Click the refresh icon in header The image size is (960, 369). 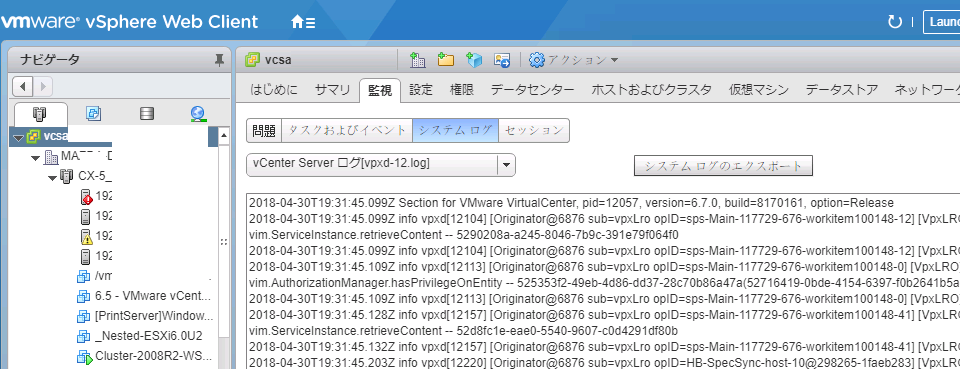coord(894,23)
